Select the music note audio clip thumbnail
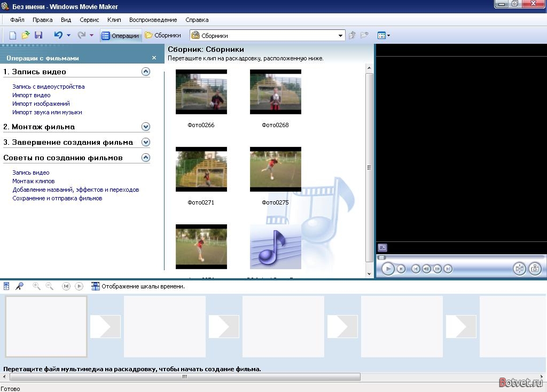 coord(276,247)
